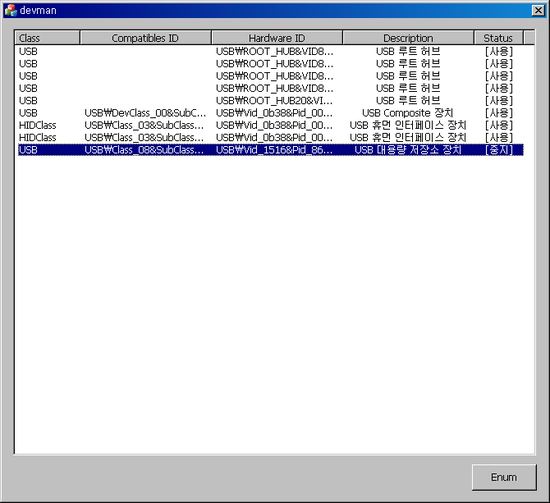Select the USB Composite 장치 row
Viewport: 550px width, 503px height.
point(270,113)
